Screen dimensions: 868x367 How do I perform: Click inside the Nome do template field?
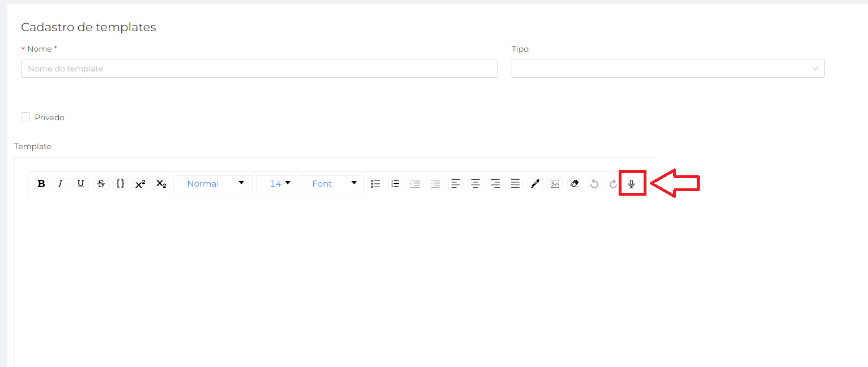[x=259, y=68]
